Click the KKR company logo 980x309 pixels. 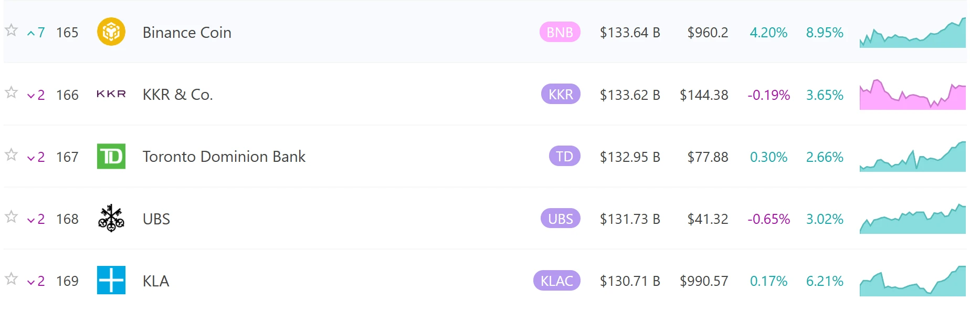(111, 94)
